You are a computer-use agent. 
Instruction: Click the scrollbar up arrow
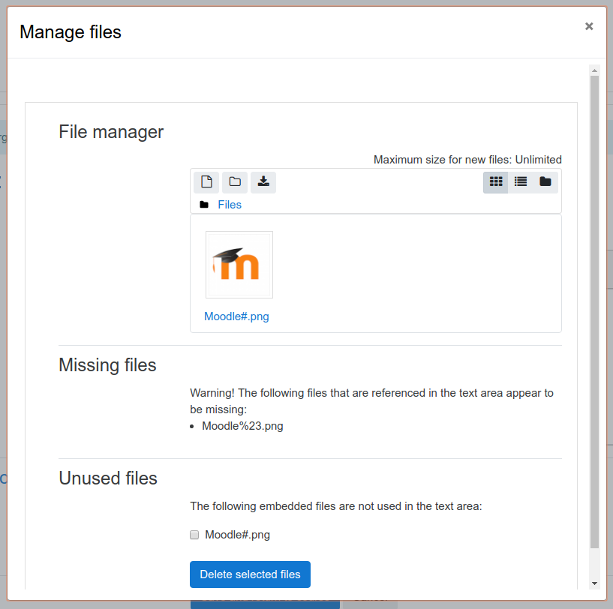click(594, 71)
